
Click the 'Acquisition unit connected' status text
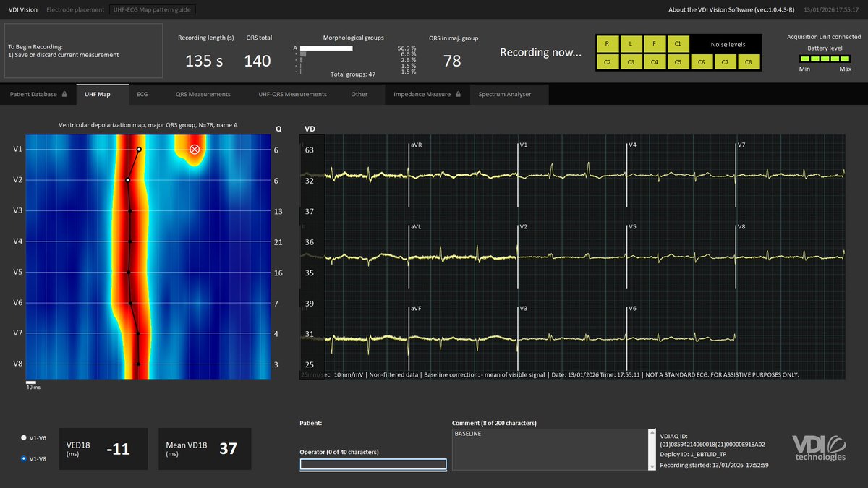click(x=824, y=37)
